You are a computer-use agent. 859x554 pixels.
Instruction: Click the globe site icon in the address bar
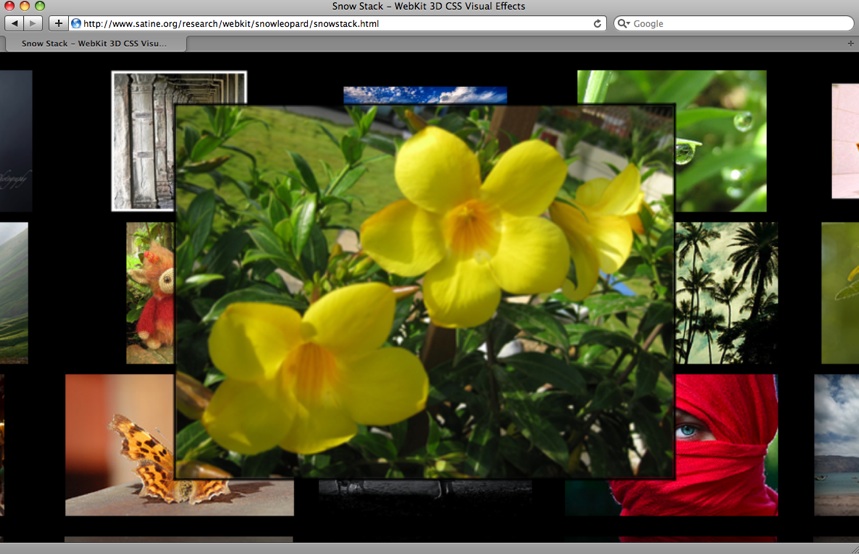point(76,24)
